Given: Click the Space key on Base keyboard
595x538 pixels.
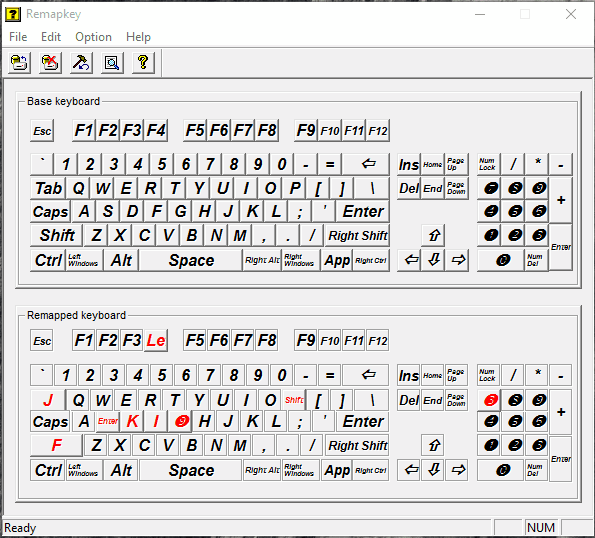Looking at the screenshot, I should (x=191, y=260).
